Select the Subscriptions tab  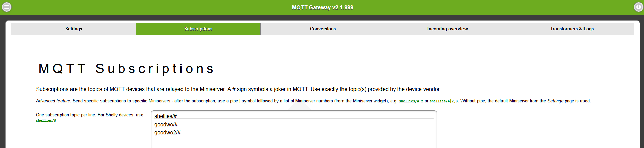click(198, 29)
